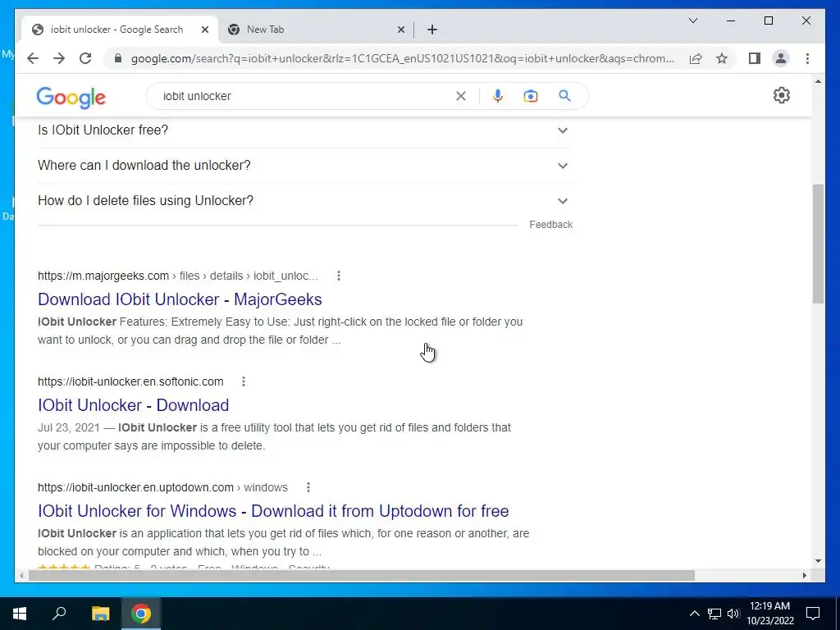
Task: Click the iobit-unlocker.en.uptodown.com URL
Action: coord(135,487)
